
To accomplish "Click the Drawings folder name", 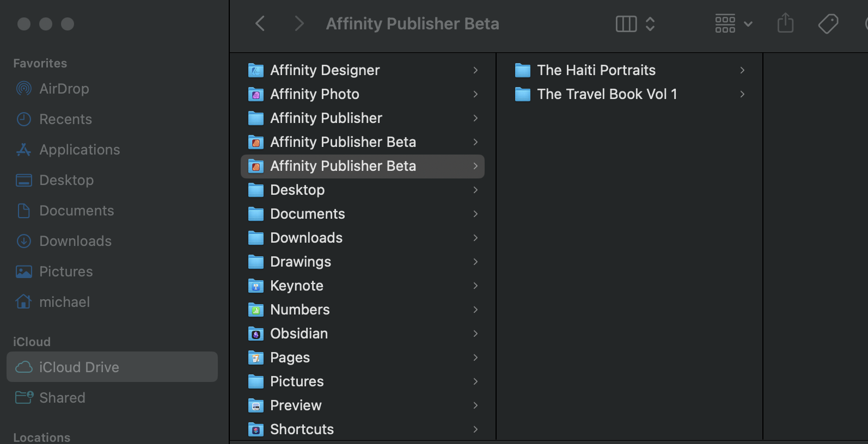I will 301,262.
